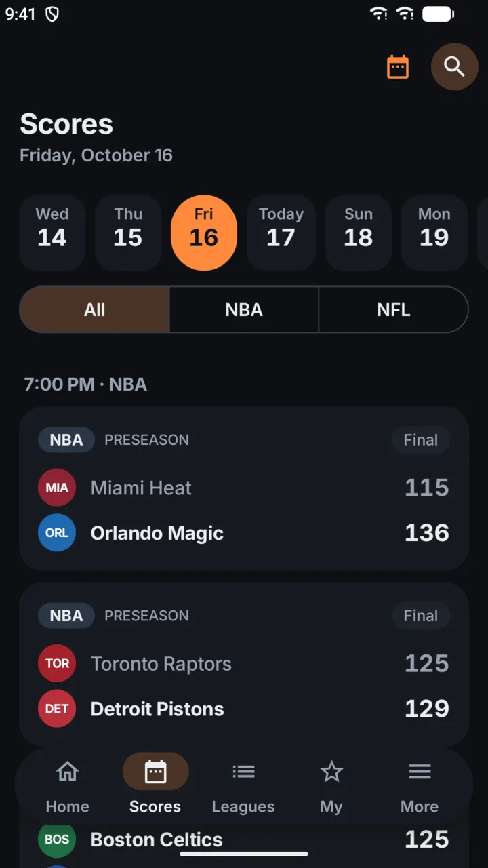Open the My favorites star icon

331,772
